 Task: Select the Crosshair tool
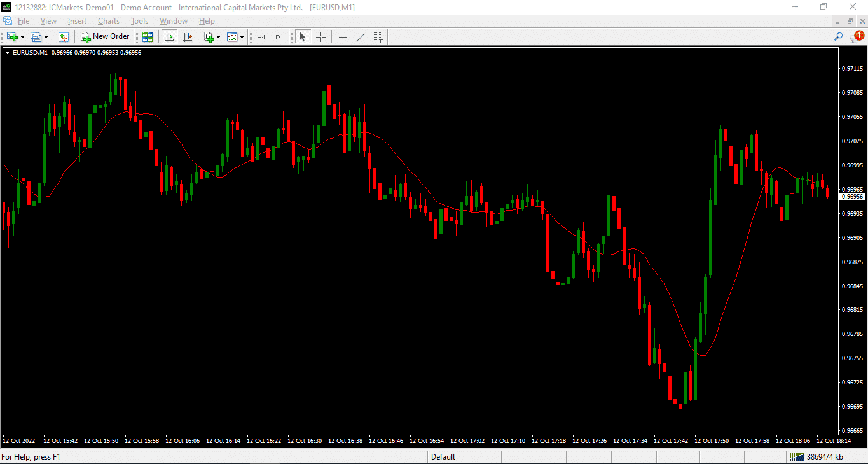[320, 37]
